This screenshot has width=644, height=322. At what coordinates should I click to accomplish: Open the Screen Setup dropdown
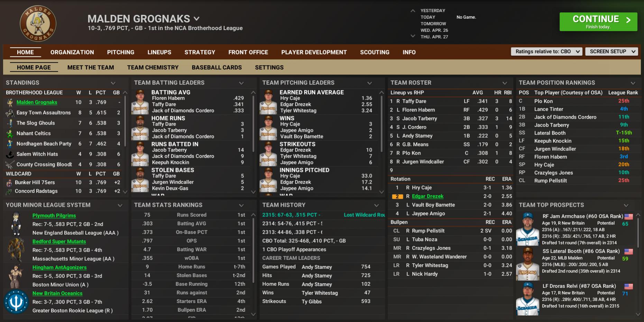pyautogui.click(x=611, y=52)
